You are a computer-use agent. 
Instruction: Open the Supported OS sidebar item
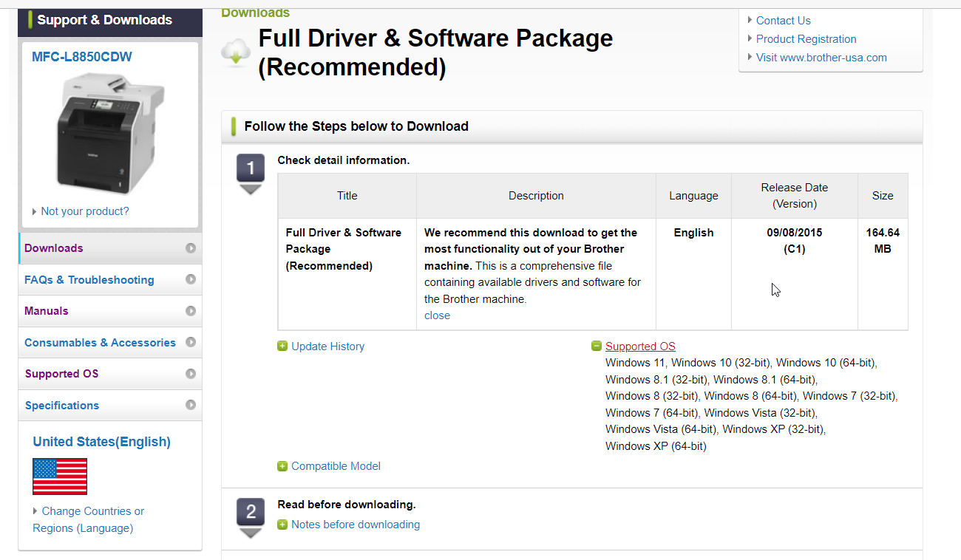(61, 374)
